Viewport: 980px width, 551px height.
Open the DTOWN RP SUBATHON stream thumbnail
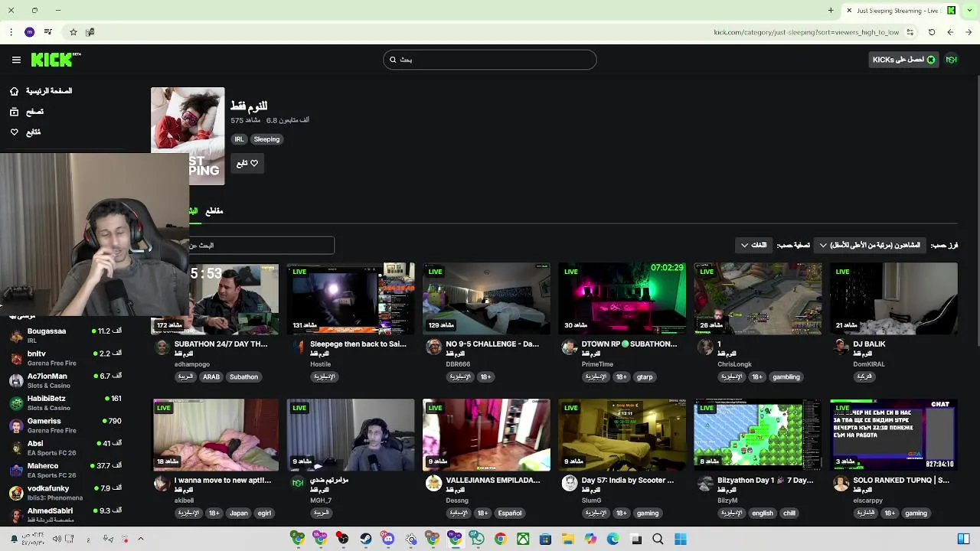pos(622,298)
